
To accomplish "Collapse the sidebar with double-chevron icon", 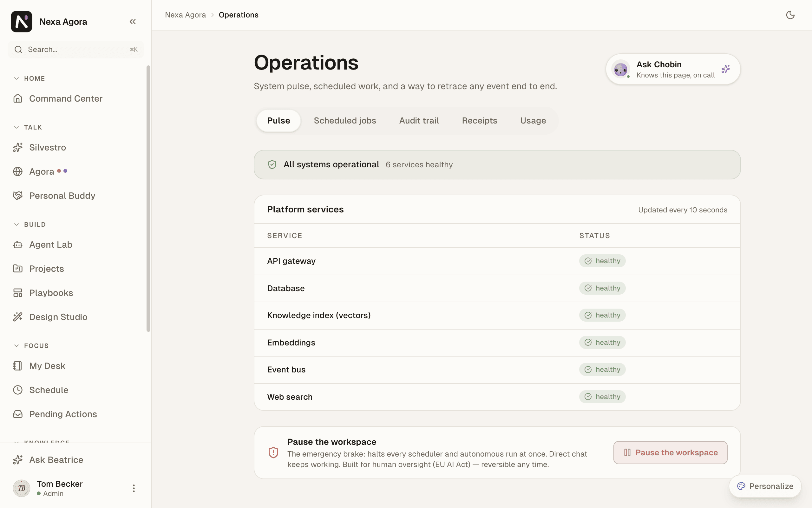I will pyautogui.click(x=133, y=22).
